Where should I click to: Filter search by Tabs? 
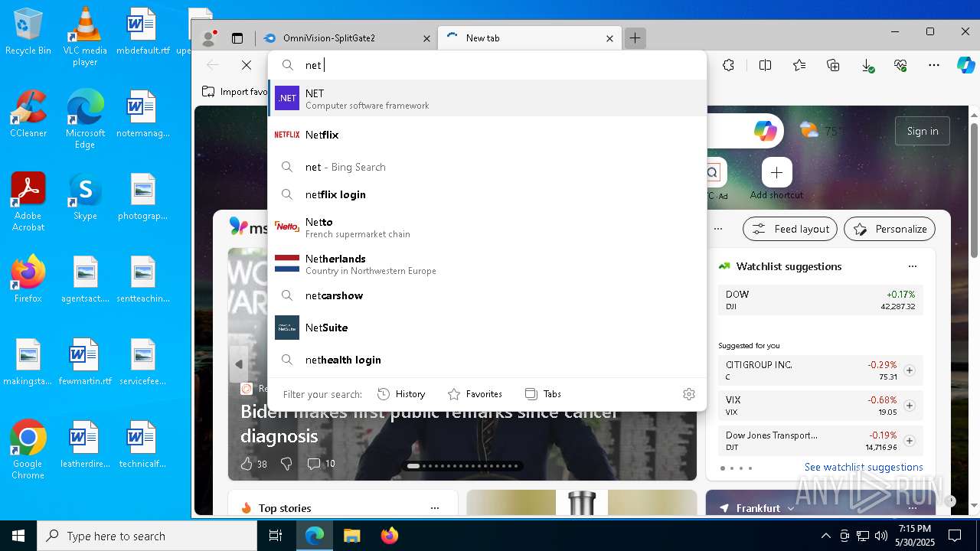tap(543, 394)
